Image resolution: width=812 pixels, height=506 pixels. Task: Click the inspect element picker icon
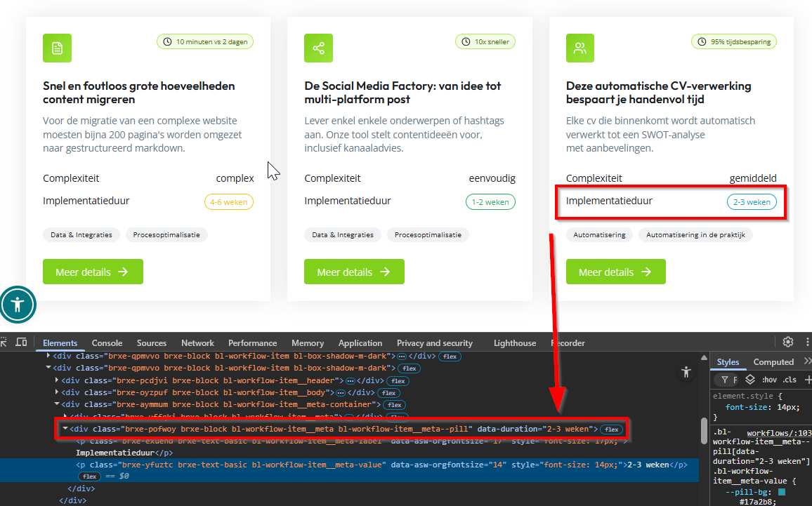(4, 342)
